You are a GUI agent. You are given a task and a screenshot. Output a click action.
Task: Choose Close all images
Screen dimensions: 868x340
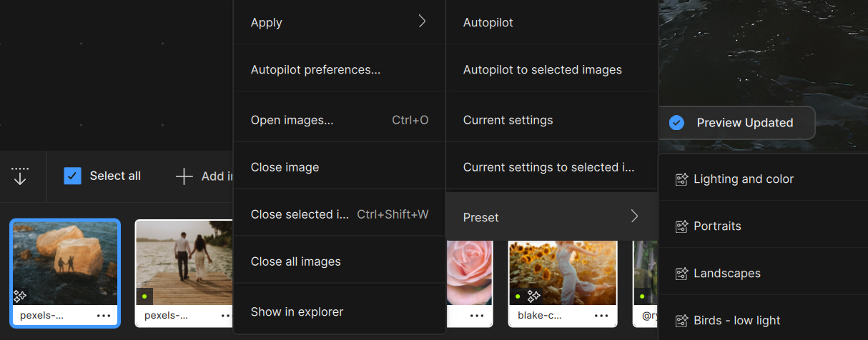(295, 261)
